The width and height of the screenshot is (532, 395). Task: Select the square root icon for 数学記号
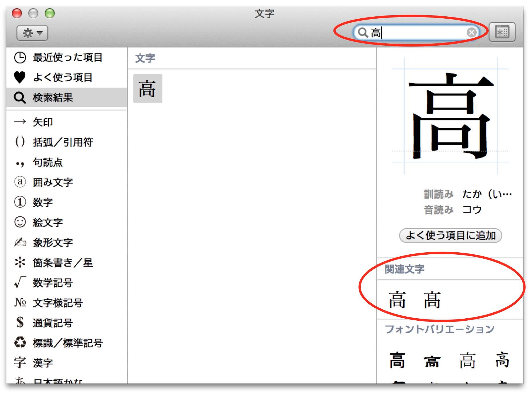pos(20,282)
